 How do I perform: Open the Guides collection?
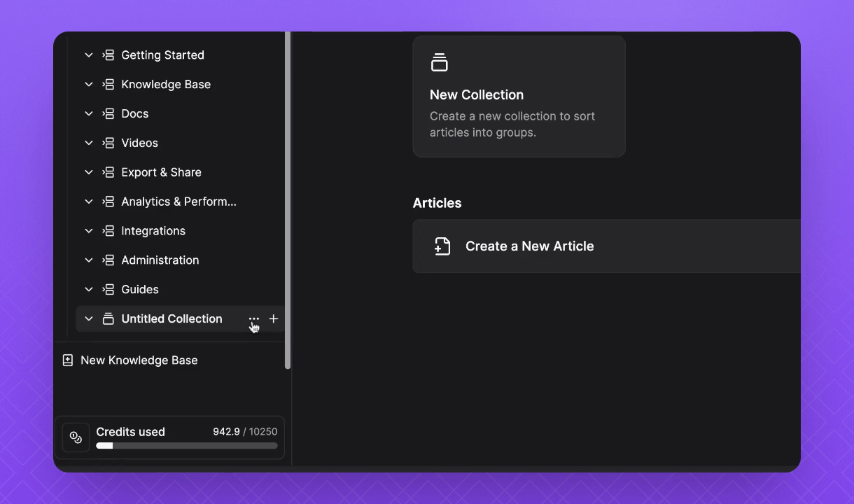[140, 290]
